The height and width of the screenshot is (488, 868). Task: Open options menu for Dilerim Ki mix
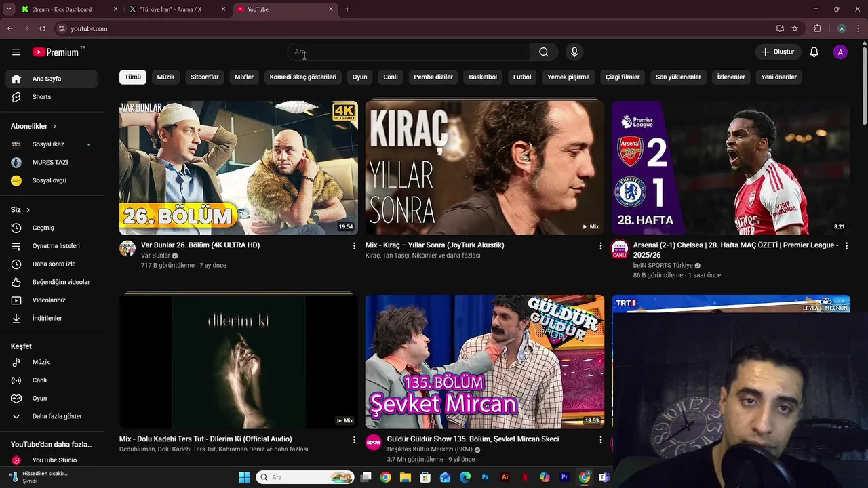pos(354,440)
